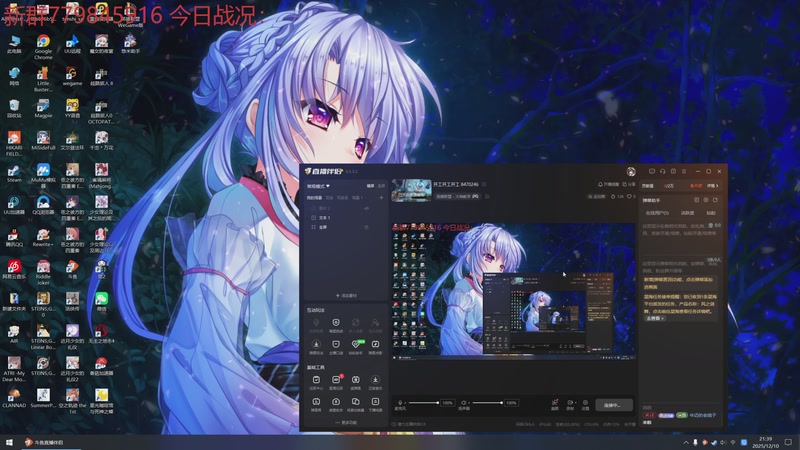800x450 pixels.
Task: Expand the 更多功能 section
Action: (346, 422)
